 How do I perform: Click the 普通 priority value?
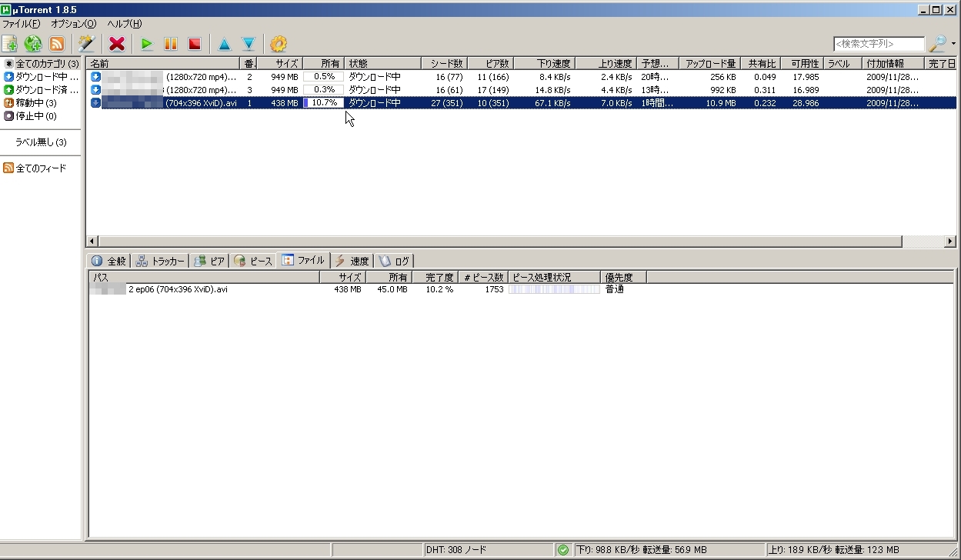pyautogui.click(x=614, y=290)
